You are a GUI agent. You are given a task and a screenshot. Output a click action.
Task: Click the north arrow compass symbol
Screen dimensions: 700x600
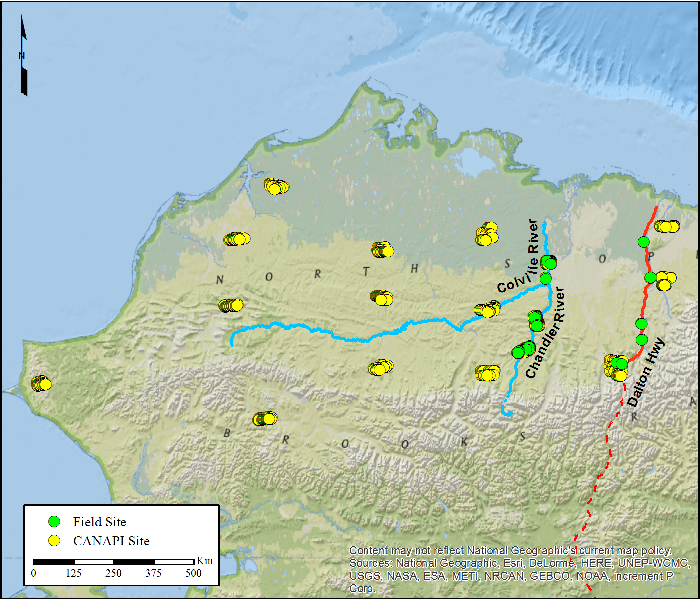pos(23,55)
